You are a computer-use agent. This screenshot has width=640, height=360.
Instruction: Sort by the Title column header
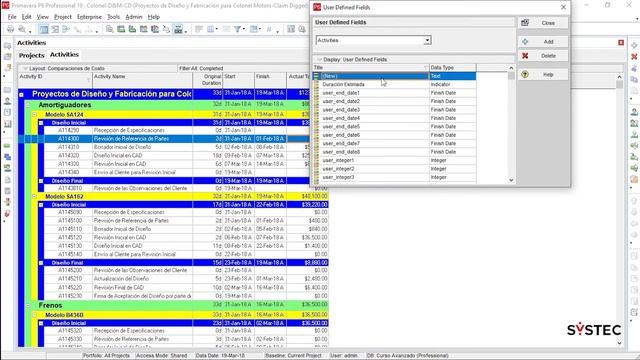pos(371,67)
